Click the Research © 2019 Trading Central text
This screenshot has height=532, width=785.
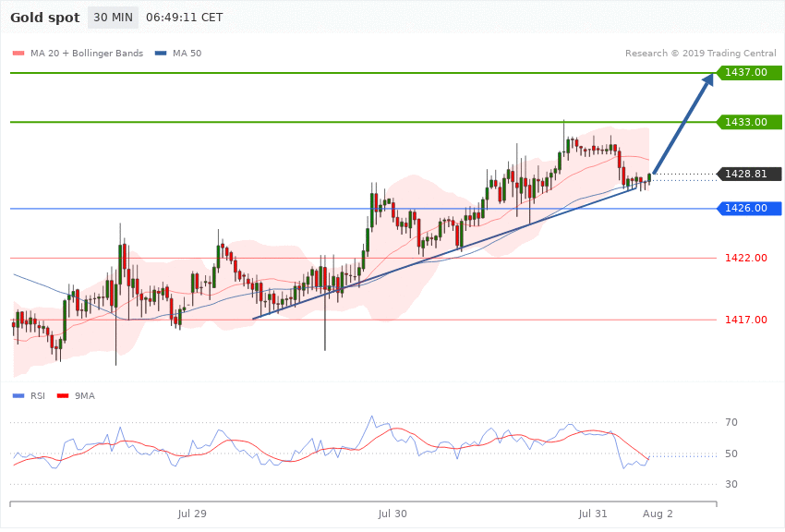[x=700, y=53]
